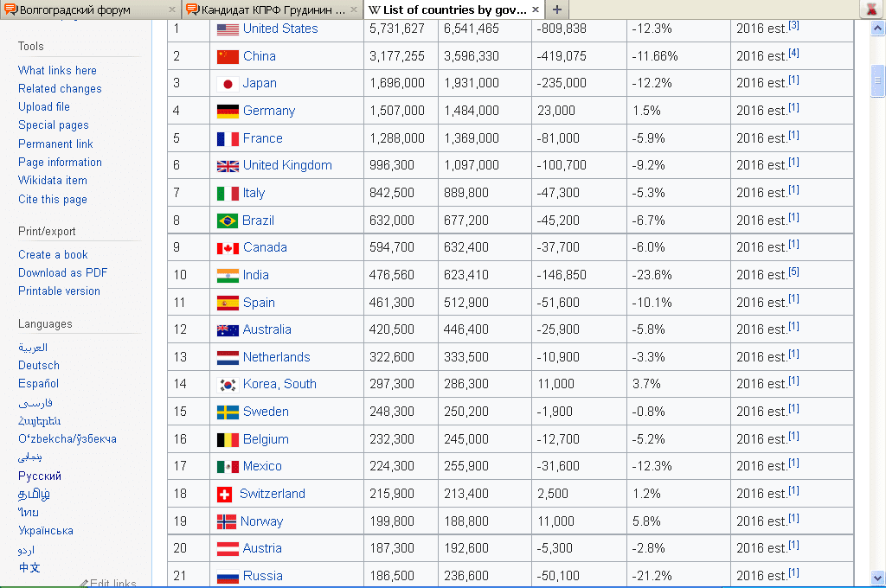The image size is (886, 588).
Task: Click the China flag icon
Action: 228,56
